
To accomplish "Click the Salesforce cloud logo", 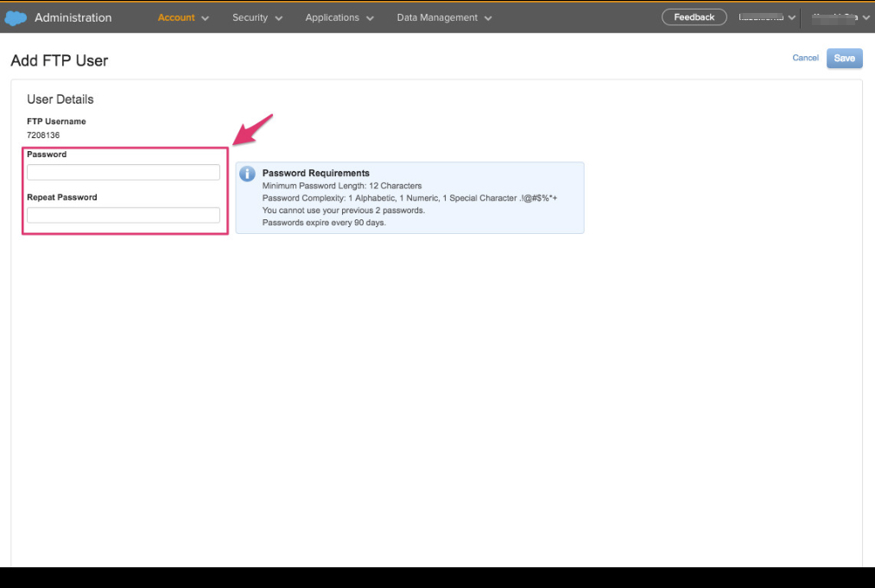I will (x=16, y=17).
